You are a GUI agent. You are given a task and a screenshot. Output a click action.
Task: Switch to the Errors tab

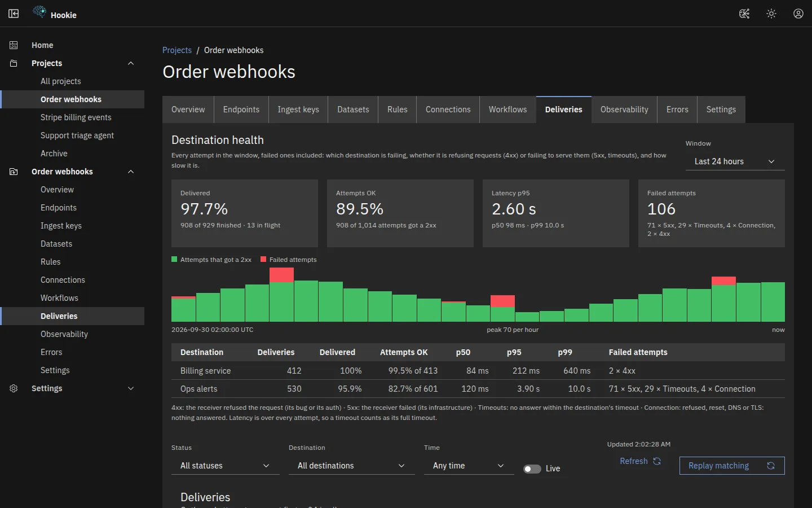(677, 110)
